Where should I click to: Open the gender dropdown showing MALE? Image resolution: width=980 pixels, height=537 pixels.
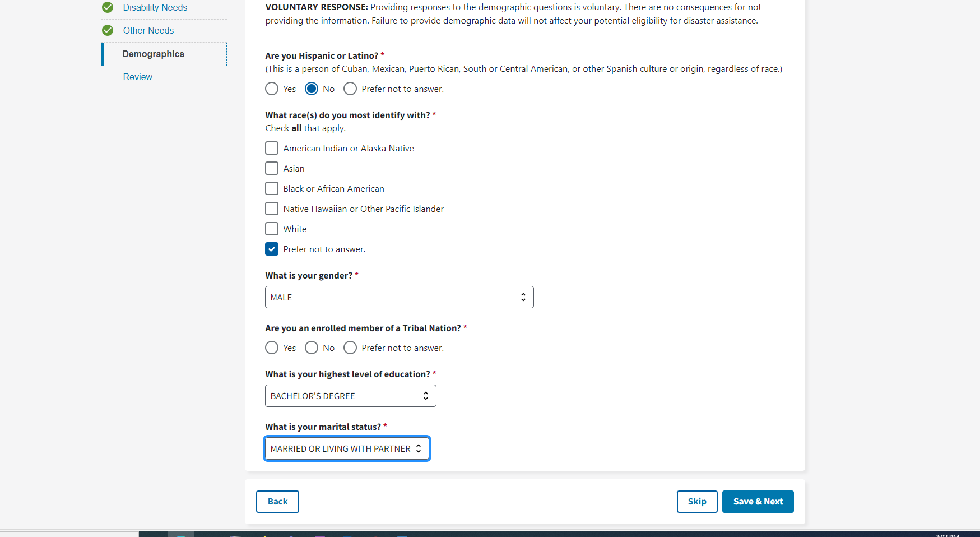click(399, 297)
